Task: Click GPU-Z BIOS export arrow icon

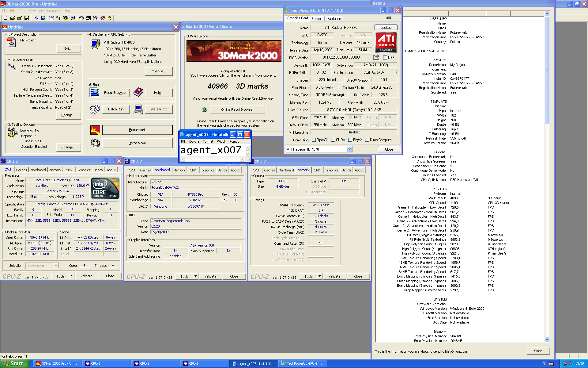Action: (x=376, y=57)
